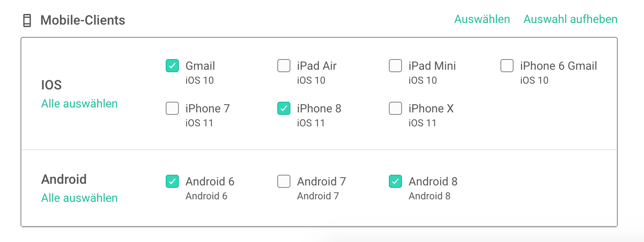Check the iPhone X checkbox
Screen dimensions: 644x242
click(395, 108)
